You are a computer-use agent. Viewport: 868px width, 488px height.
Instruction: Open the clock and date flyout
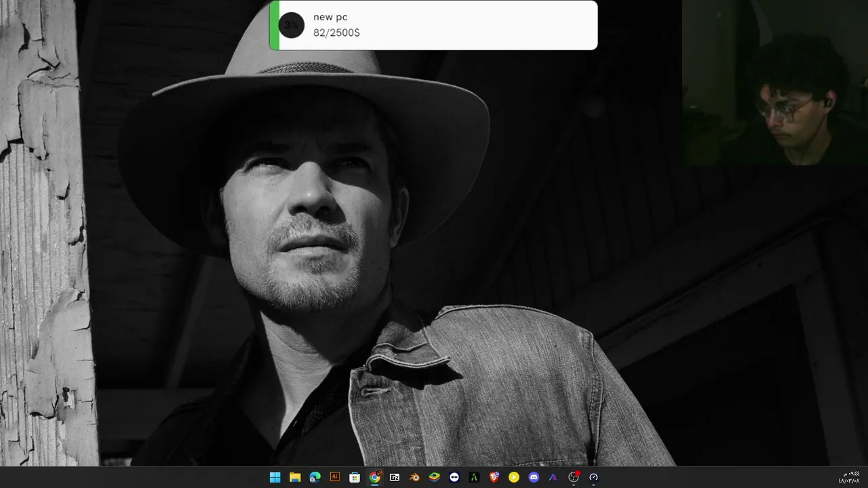coord(849,477)
